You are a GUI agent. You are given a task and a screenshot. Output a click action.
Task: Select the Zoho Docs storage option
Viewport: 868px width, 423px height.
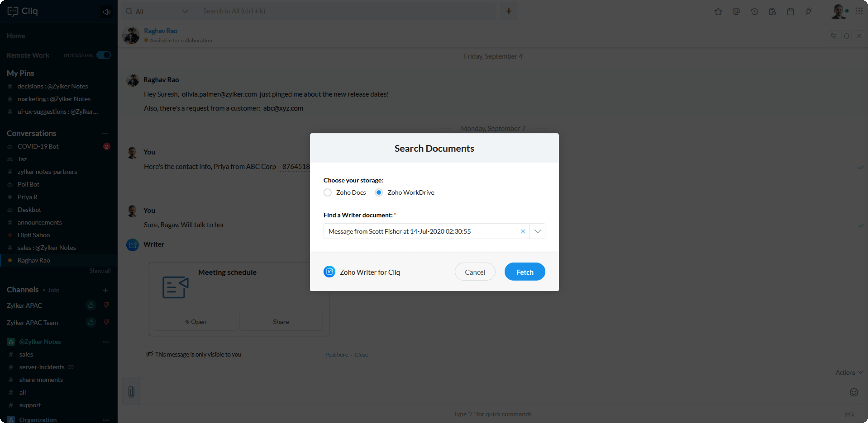pyautogui.click(x=327, y=192)
